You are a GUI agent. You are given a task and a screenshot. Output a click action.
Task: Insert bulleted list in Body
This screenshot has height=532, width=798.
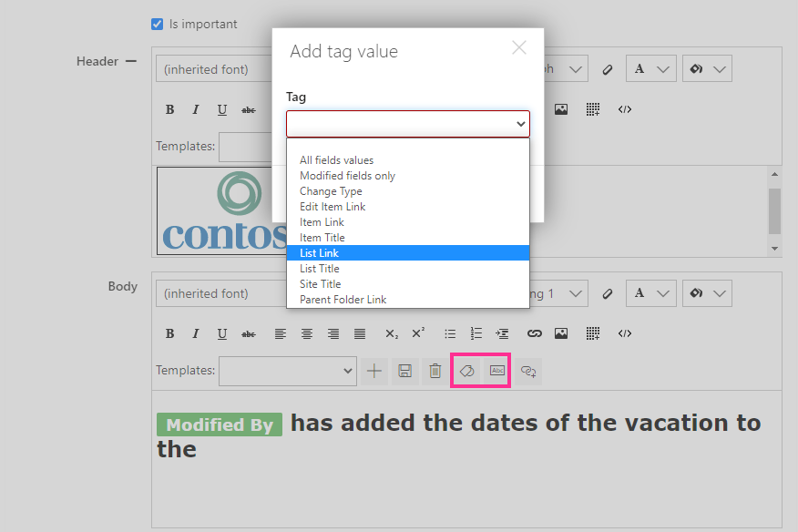point(450,333)
